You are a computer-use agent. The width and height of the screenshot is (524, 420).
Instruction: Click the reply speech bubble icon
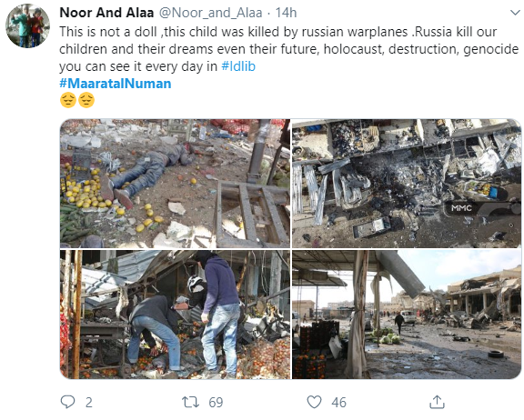(68, 402)
